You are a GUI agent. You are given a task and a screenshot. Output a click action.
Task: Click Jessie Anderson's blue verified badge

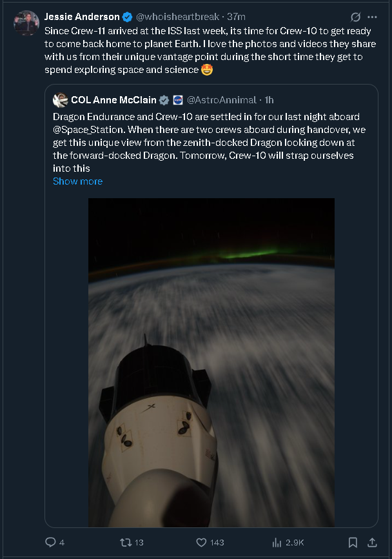(127, 17)
